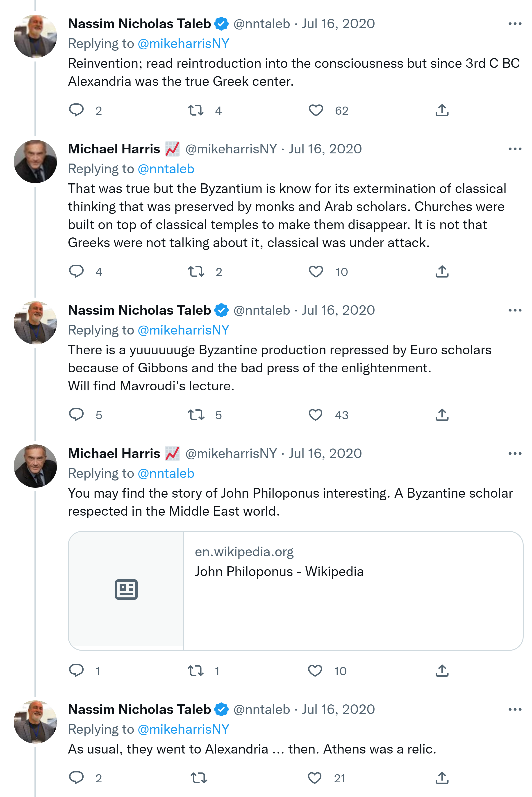Retweet Taleb's 'Athens was a relic' tweet
Screen dimensions: 532x797
198,778
